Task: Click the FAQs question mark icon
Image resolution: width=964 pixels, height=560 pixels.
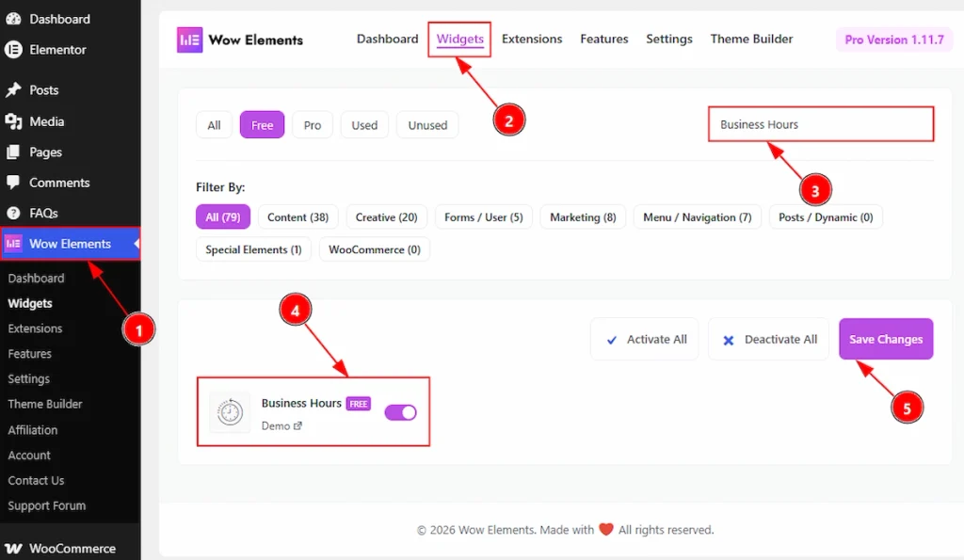Action: [x=13, y=214]
